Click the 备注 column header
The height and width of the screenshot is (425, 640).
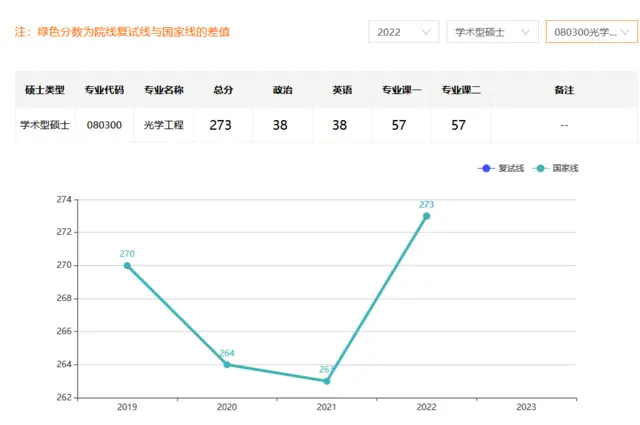coord(564,90)
